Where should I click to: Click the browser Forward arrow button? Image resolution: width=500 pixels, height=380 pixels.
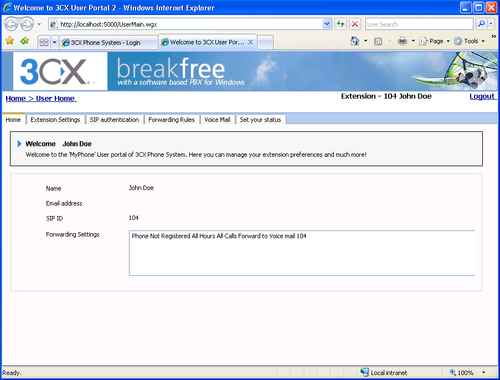[x=27, y=24]
